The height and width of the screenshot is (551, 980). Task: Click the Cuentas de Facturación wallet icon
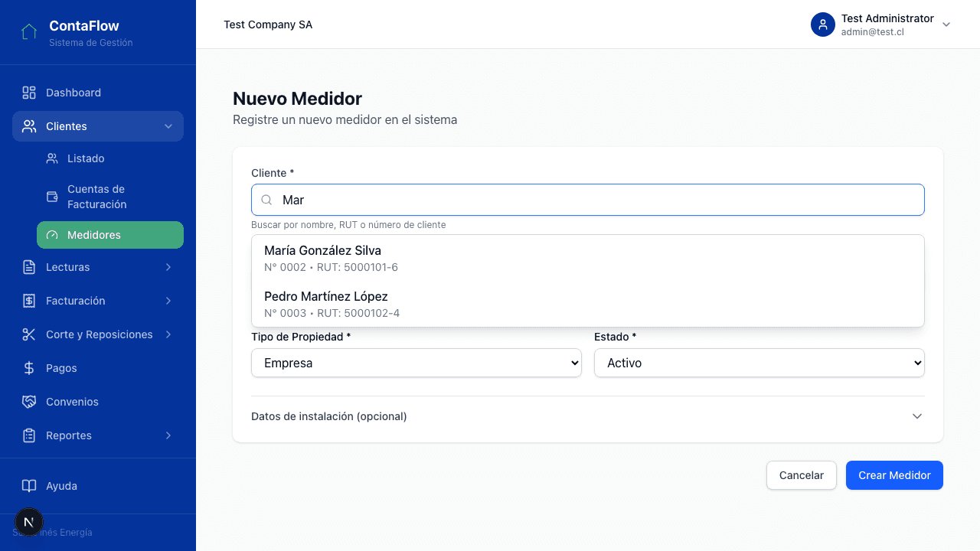[52, 197]
